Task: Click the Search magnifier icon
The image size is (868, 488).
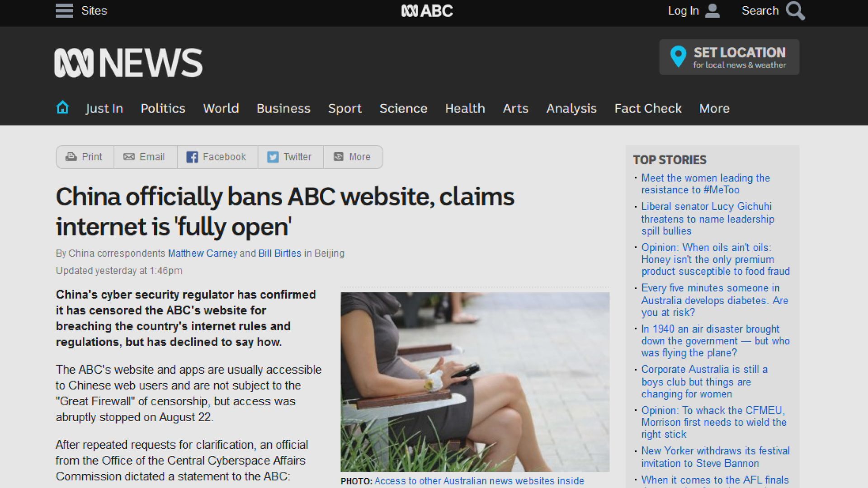Action: [x=795, y=11]
